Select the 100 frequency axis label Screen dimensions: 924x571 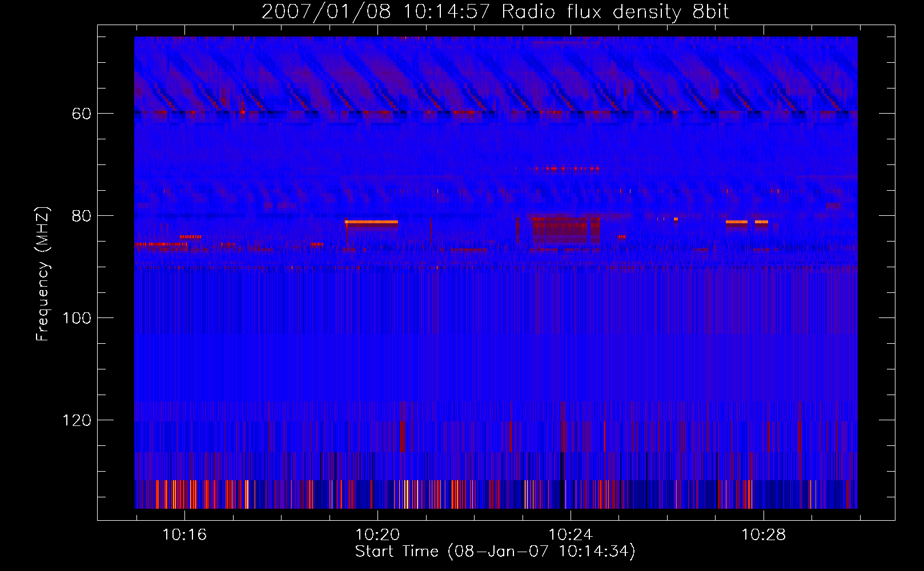[x=77, y=319]
